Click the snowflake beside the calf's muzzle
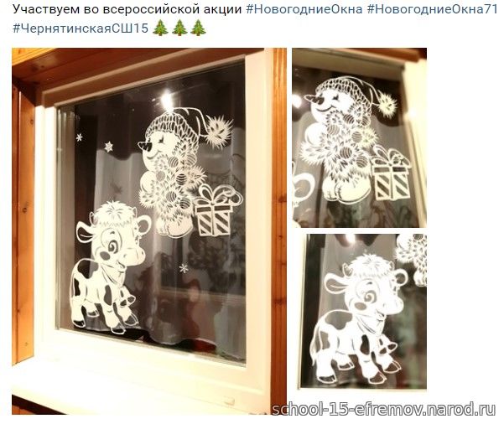The image size is (504, 424). click(x=184, y=268)
